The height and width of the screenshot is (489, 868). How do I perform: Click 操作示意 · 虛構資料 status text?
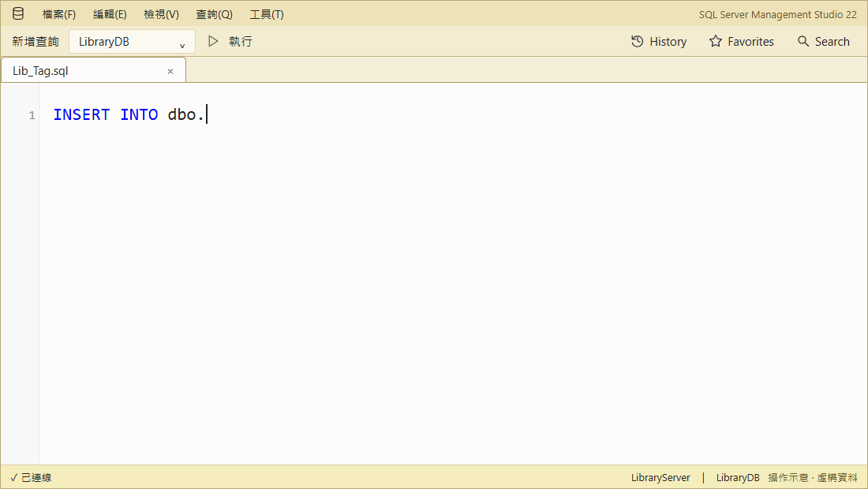[813, 478]
